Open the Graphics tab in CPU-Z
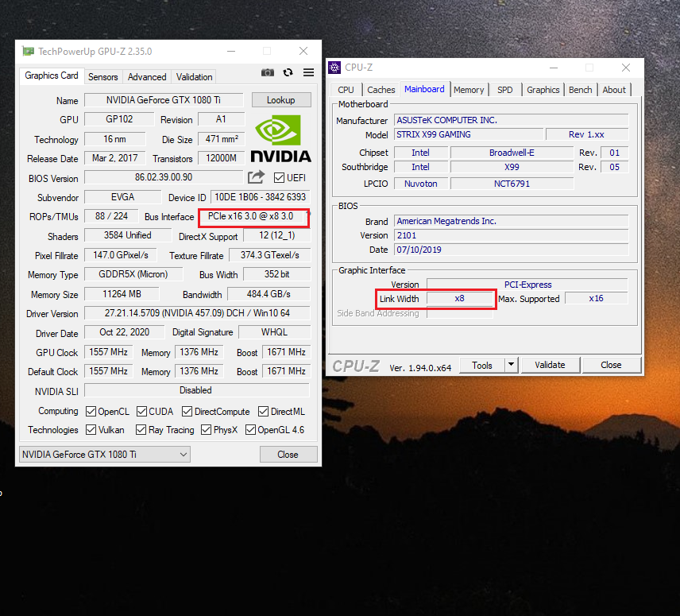The image size is (680, 616). click(x=543, y=90)
